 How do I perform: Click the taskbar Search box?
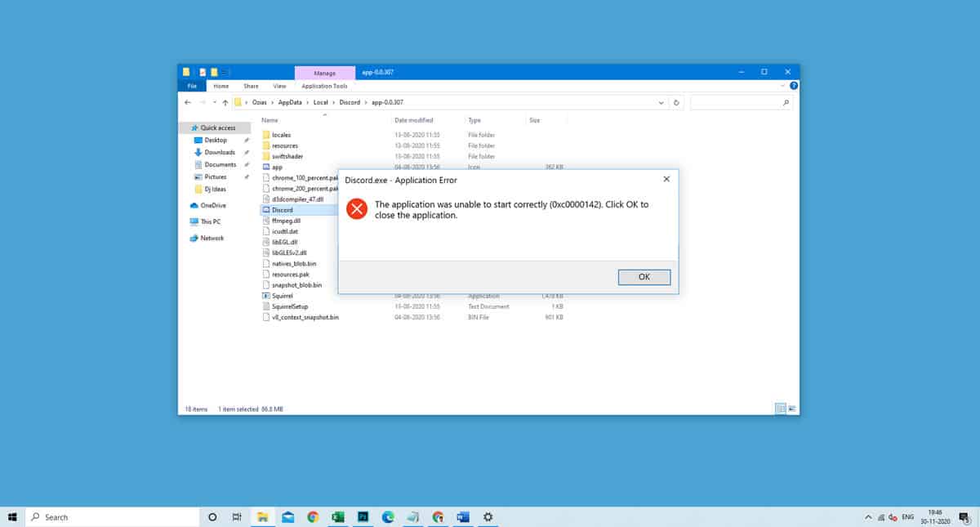click(x=114, y=517)
